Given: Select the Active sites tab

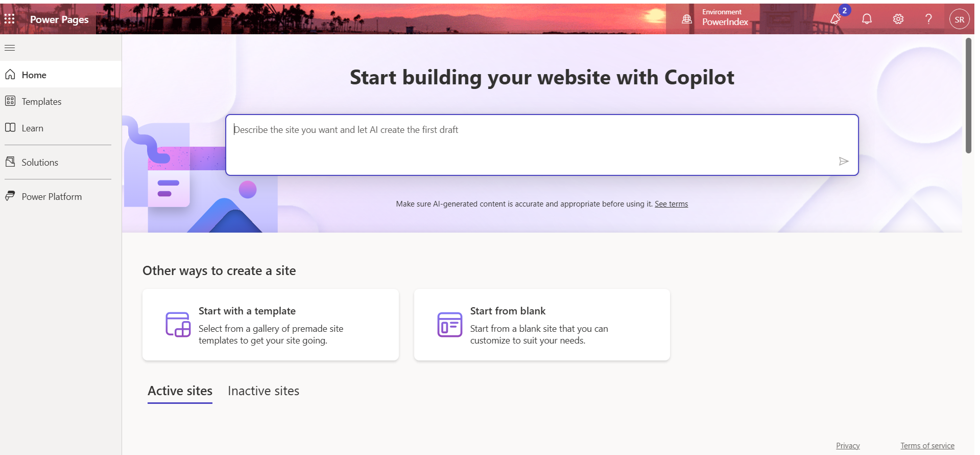Looking at the screenshot, I should [x=180, y=391].
